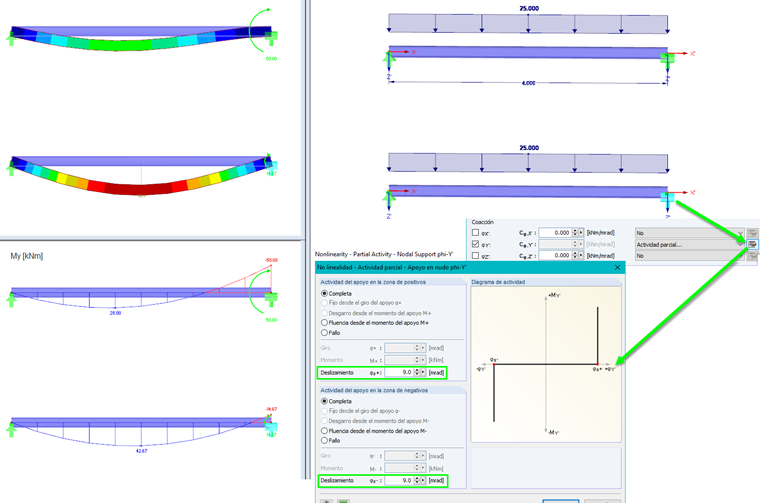Click 'Nonlinearity - Partial Activity - Nodal Support phi-Y' caption
The image size is (760, 503).
(x=384, y=254)
